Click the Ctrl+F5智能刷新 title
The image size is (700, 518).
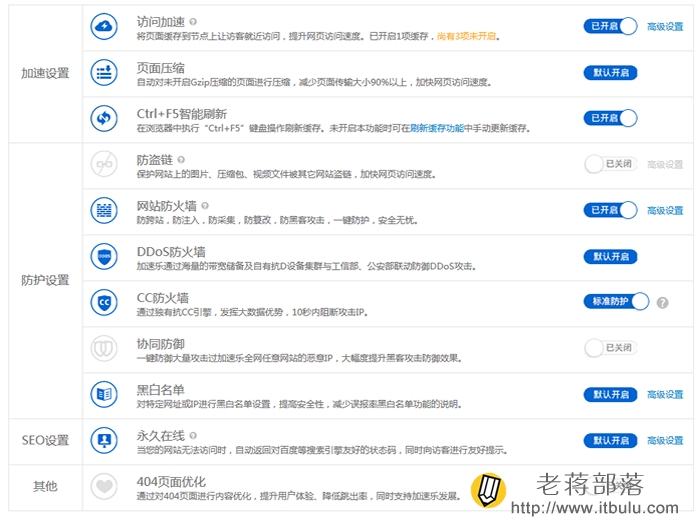(182, 114)
